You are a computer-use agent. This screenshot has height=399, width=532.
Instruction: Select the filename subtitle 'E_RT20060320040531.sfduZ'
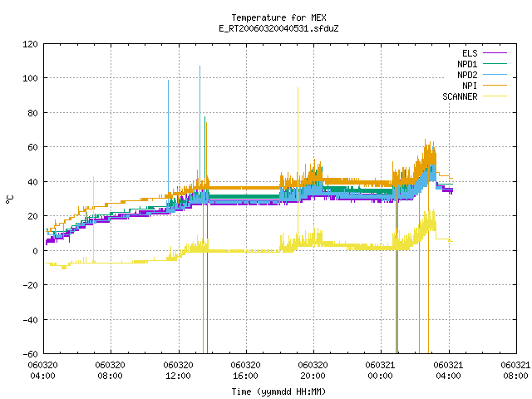[278, 28]
